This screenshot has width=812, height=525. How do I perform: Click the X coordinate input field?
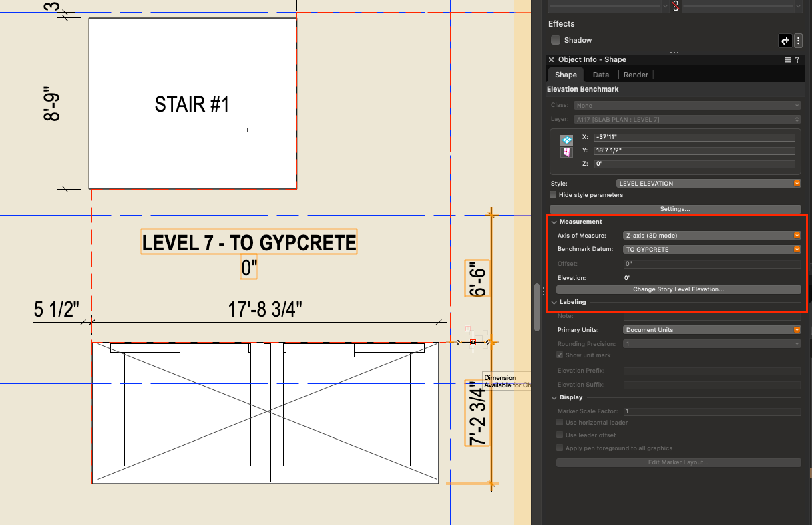point(694,136)
